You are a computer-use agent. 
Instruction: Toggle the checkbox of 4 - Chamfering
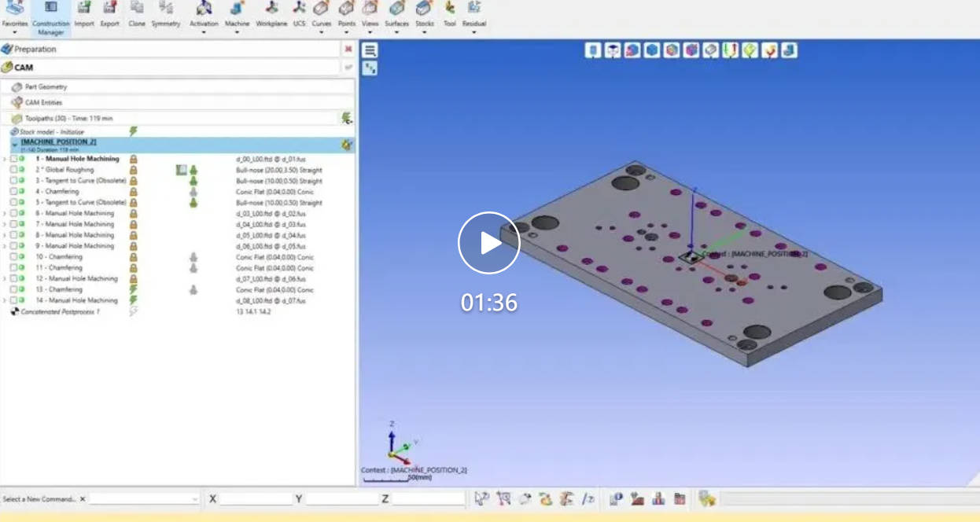point(13,192)
